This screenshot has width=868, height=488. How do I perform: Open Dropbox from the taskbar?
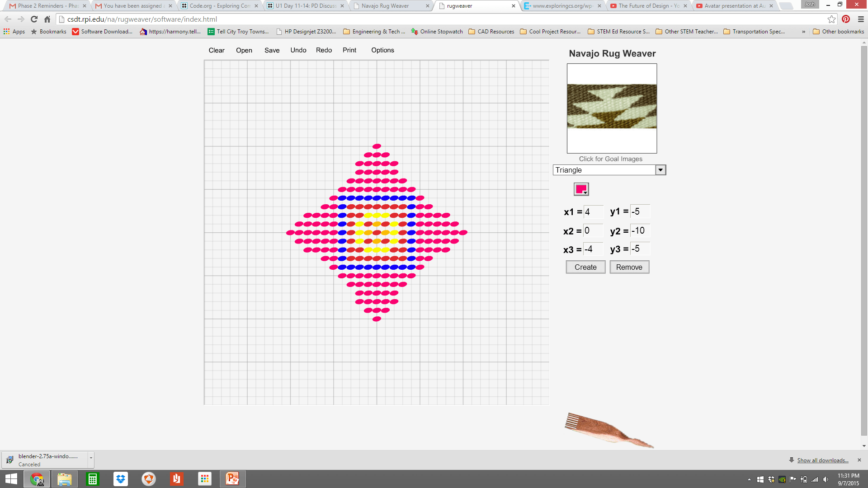(x=121, y=479)
